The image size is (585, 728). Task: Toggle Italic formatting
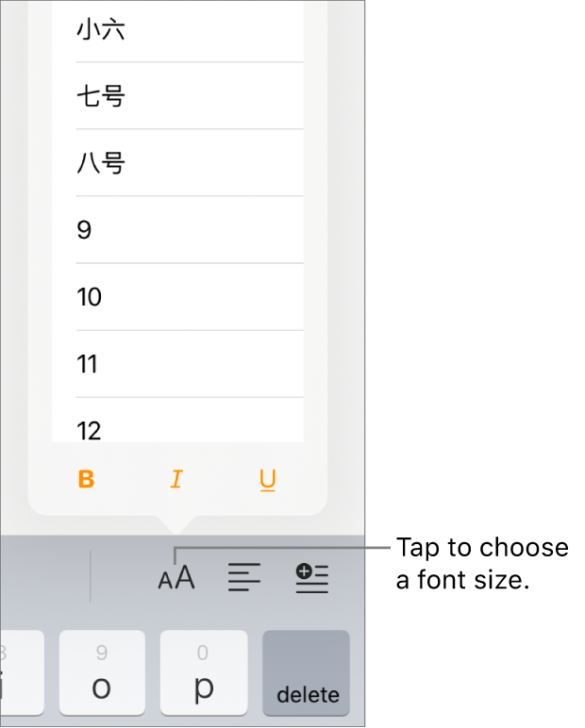176,479
